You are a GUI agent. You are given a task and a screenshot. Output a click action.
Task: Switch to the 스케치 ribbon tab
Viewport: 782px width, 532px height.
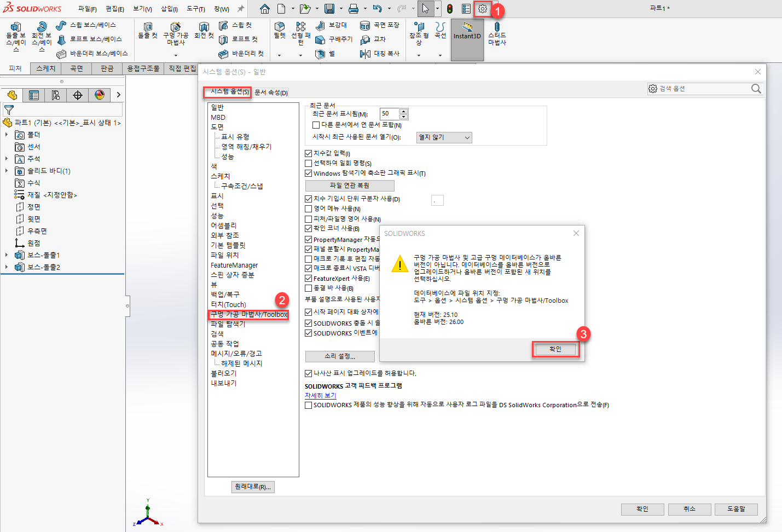point(46,68)
